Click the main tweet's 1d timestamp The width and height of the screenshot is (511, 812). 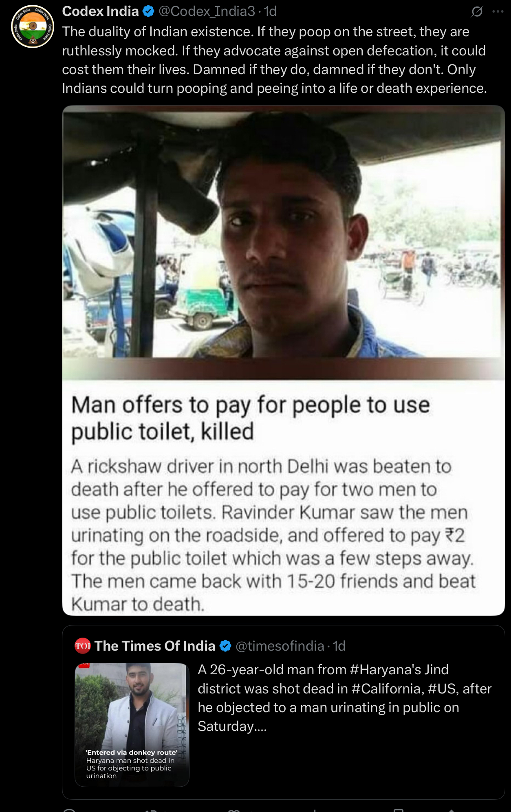270,11
